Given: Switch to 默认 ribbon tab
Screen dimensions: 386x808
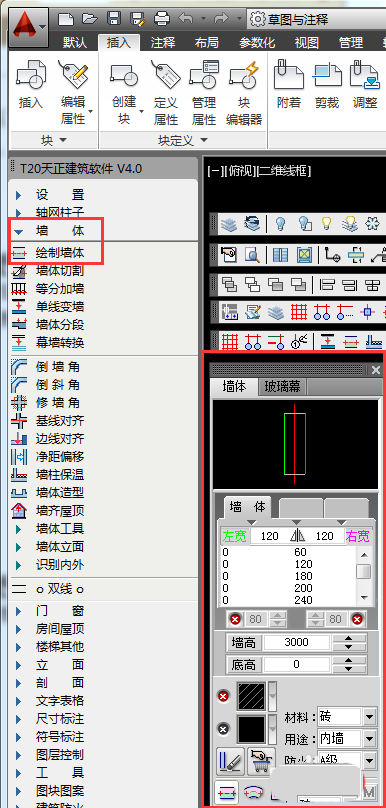Looking at the screenshot, I should click(75, 42).
